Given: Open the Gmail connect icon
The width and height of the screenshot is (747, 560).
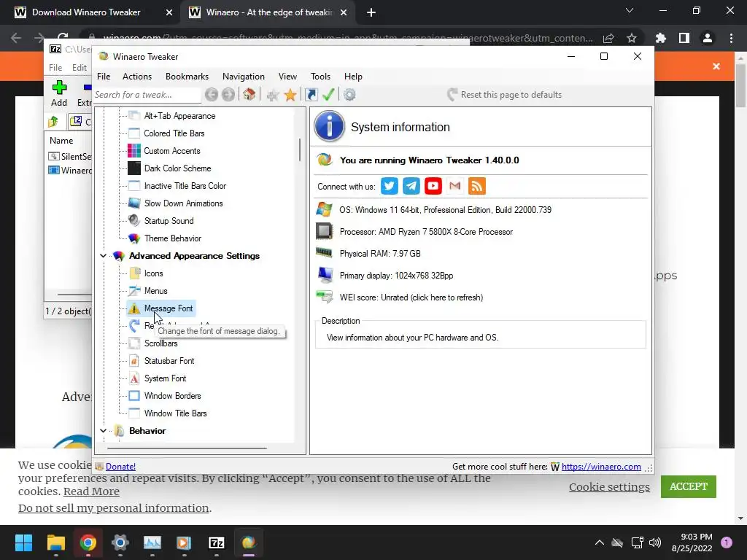Looking at the screenshot, I should (x=455, y=186).
